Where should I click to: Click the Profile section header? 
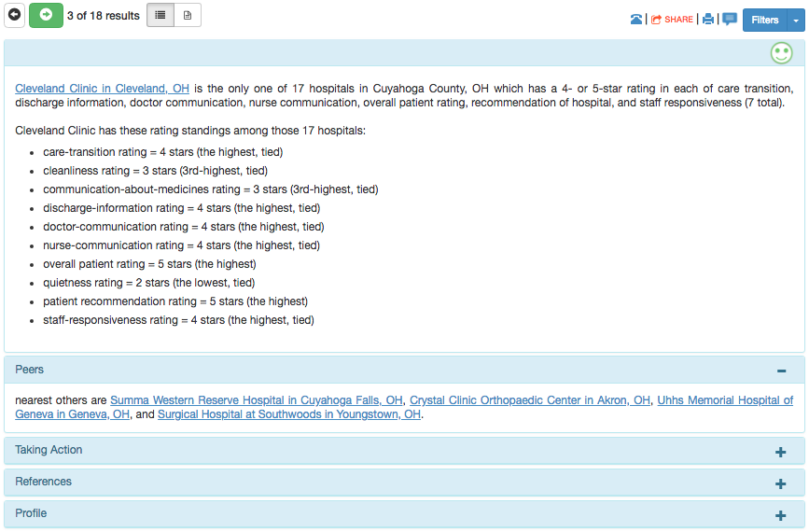405,514
